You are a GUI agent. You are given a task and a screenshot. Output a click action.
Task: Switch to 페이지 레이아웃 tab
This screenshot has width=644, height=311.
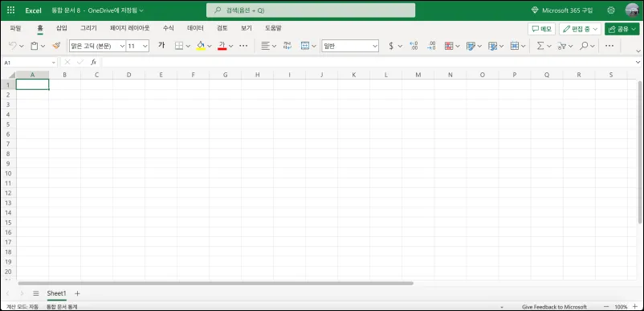130,28
